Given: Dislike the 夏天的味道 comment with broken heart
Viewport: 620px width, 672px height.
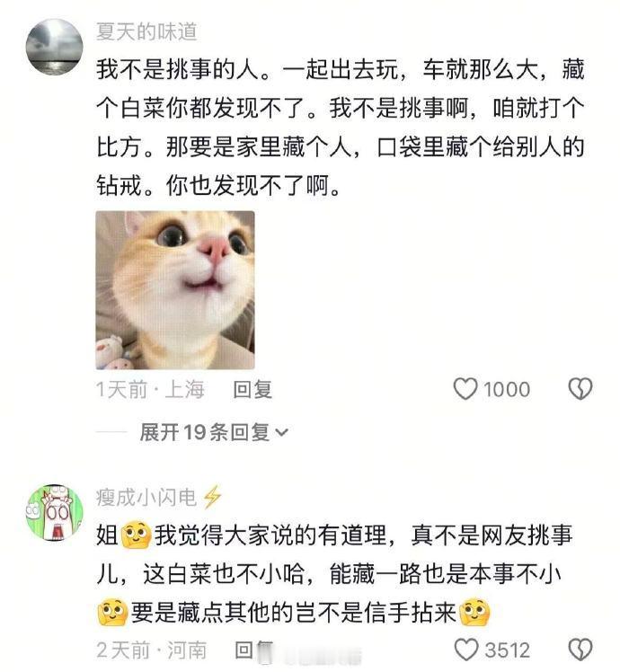Looking at the screenshot, I should [580, 389].
